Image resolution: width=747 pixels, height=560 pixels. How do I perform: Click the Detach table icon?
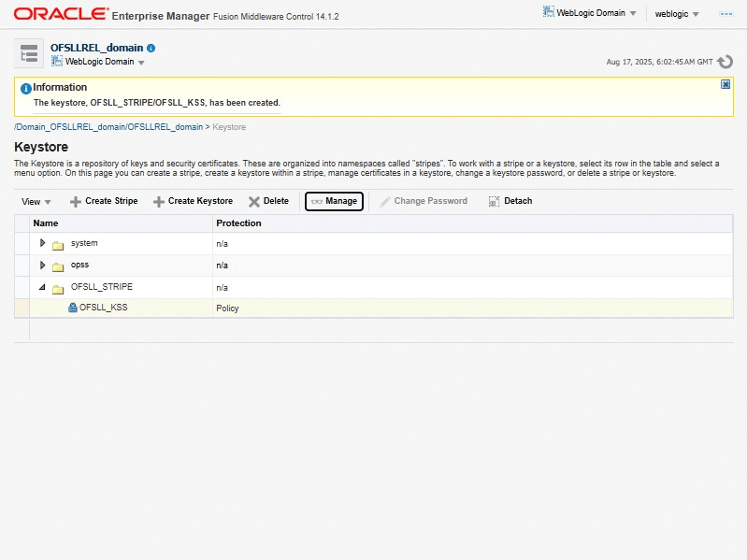494,201
